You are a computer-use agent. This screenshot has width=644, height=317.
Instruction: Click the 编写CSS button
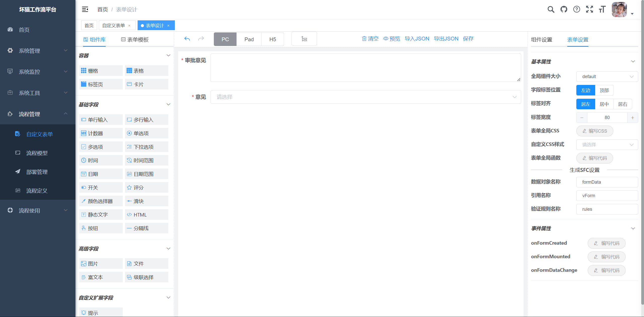coord(594,131)
